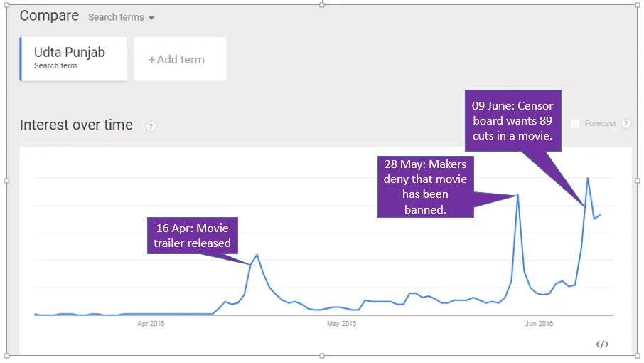Image resolution: width=644 pixels, height=363 pixels.
Task: Select the 28 May makers deny callout
Action: (x=426, y=186)
